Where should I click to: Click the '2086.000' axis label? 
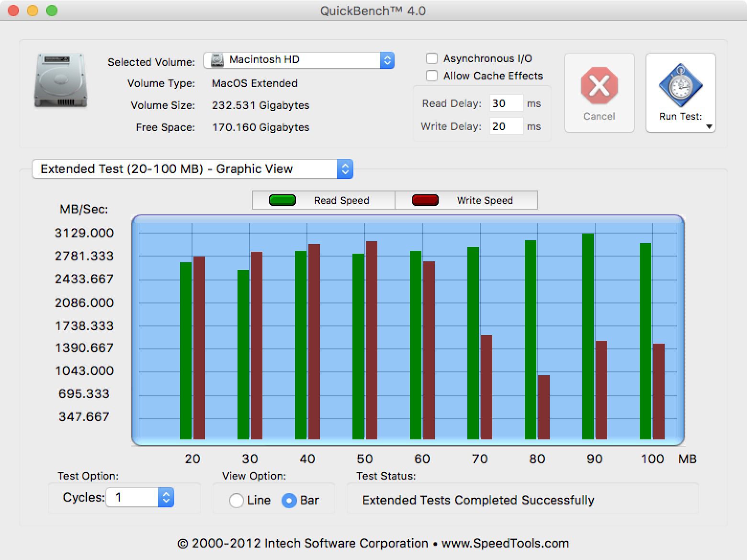pos(84,303)
